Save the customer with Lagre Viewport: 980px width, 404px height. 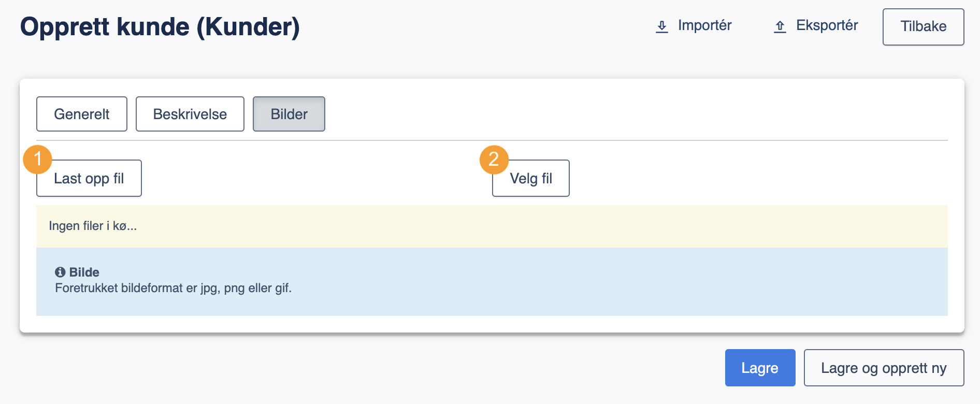pyautogui.click(x=760, y=368)
